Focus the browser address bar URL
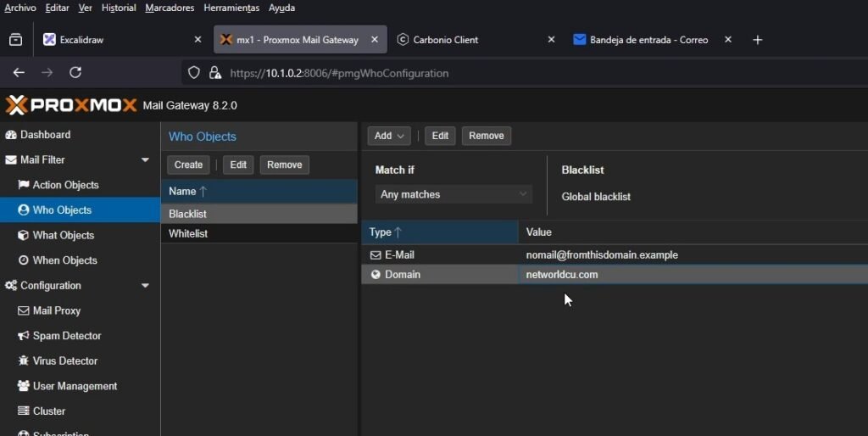 click(339, 73)
